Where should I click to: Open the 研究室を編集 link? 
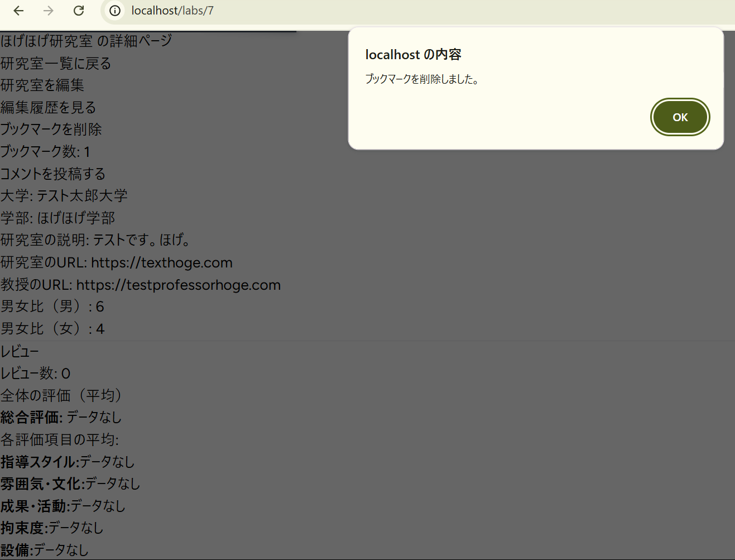click(x=42, y=85)
